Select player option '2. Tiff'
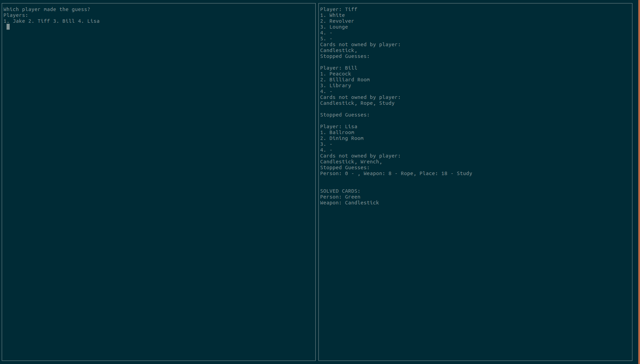The height and width of the screenshot is (364, 640). click(x=39, y=21)
